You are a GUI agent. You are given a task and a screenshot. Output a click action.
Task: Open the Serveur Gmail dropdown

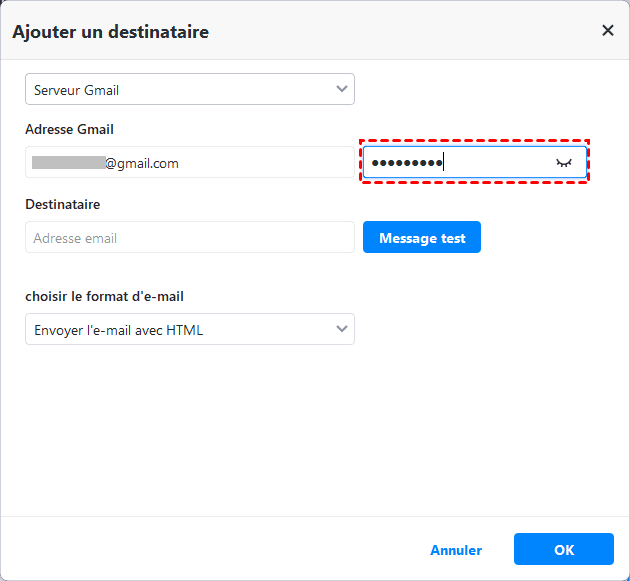[x=189, y=90]
